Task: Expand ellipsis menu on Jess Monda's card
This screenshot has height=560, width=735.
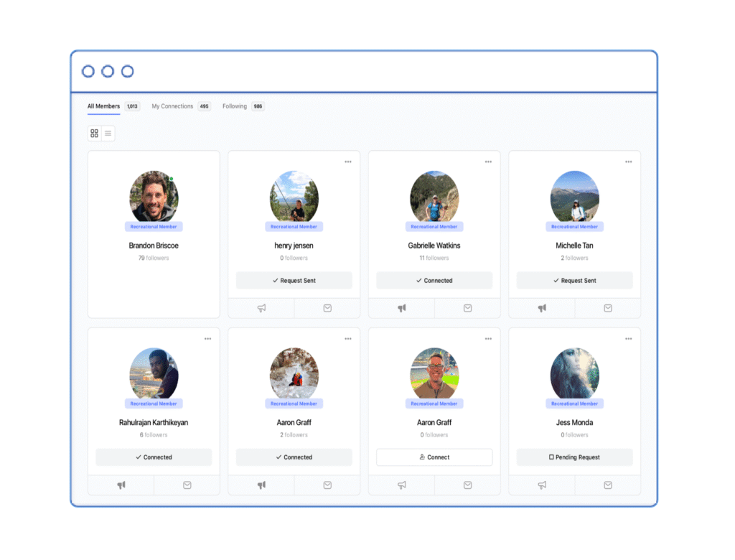Action: [628, 339]
